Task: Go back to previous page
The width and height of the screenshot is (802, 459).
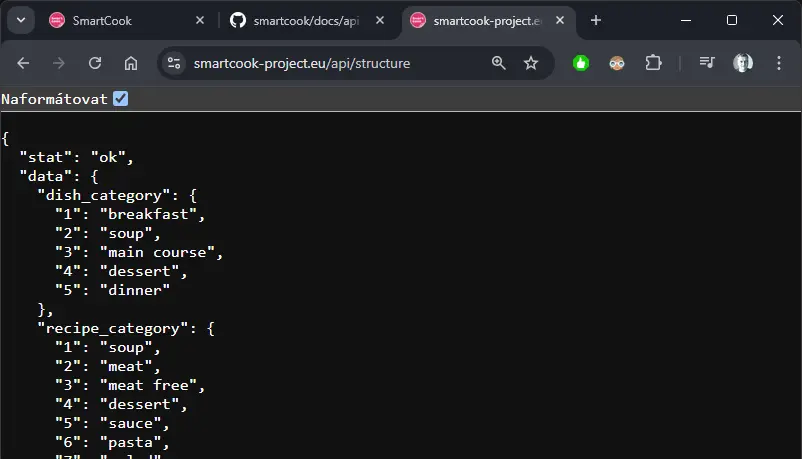Action: coord(23,63)
